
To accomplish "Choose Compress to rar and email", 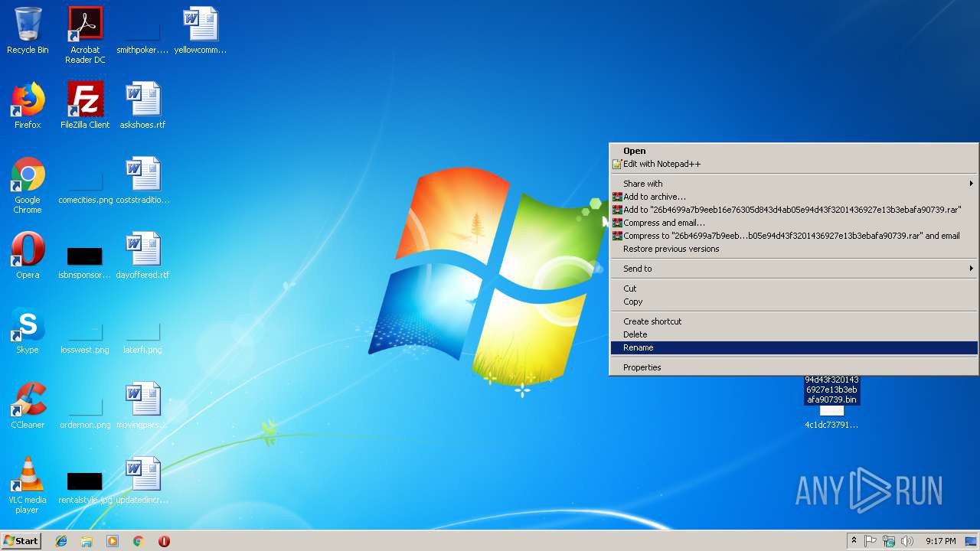I will [794, 236].
